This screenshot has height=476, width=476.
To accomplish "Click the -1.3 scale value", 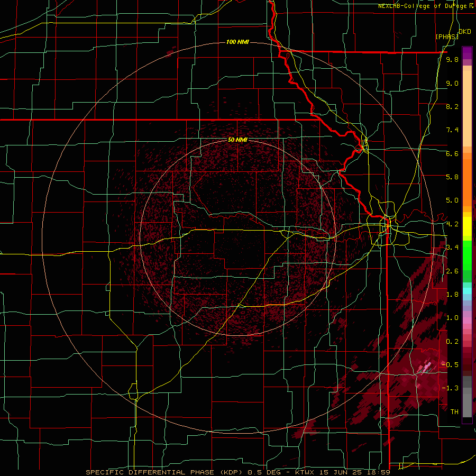I will [451, 388].
